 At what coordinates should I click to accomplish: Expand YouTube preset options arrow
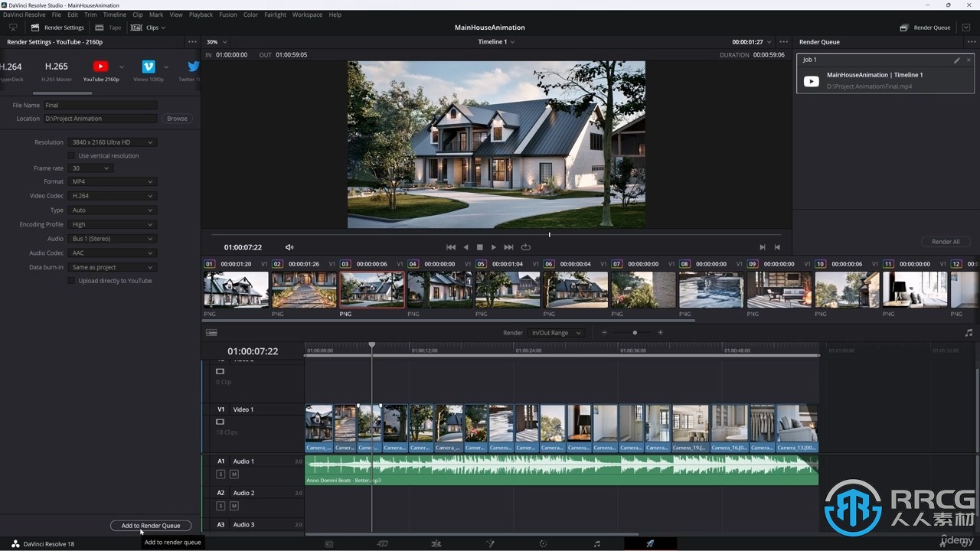point(121,67)
